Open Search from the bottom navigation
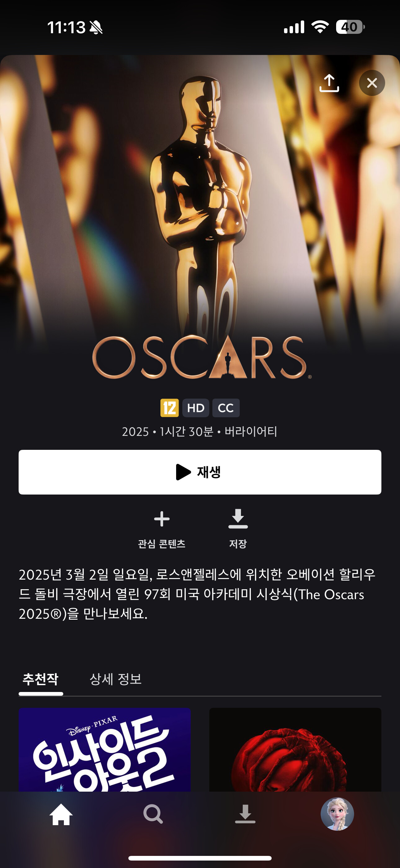This screenshot has height=868, width=400. (x=153, y=814)
